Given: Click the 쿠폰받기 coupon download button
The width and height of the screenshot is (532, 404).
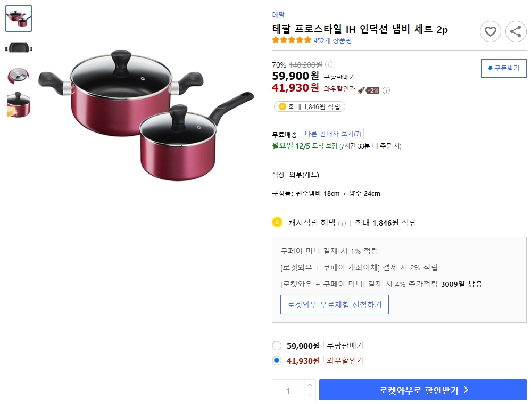Looking at the screenshot, I should click(503, 68).
